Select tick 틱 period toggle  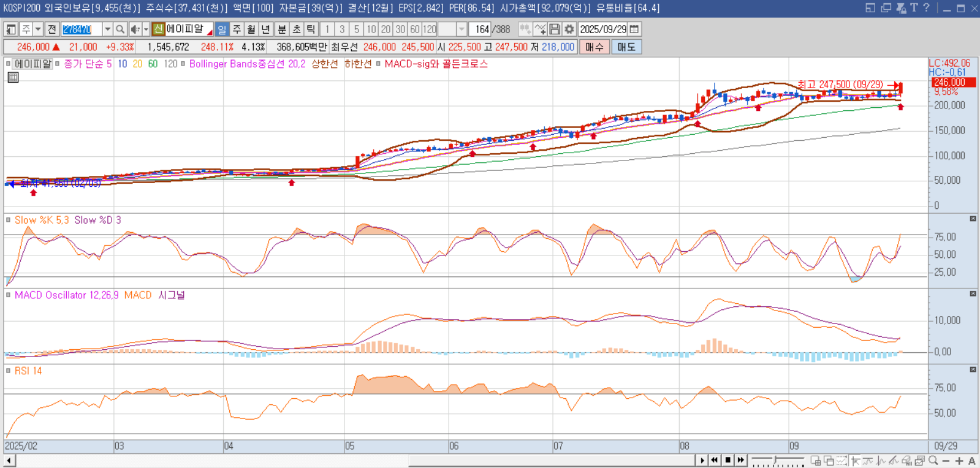311,29
